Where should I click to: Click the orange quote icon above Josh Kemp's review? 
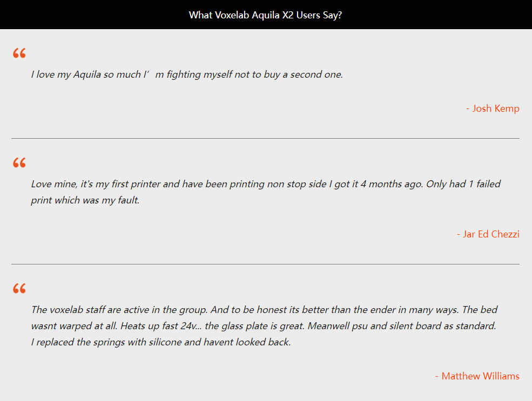19,53
